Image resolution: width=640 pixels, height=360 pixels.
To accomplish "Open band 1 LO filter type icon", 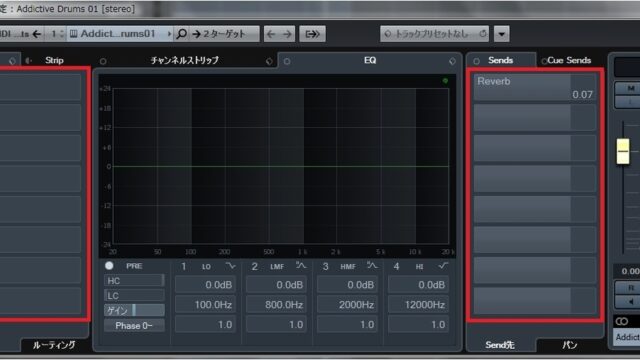I will point(230,266).
